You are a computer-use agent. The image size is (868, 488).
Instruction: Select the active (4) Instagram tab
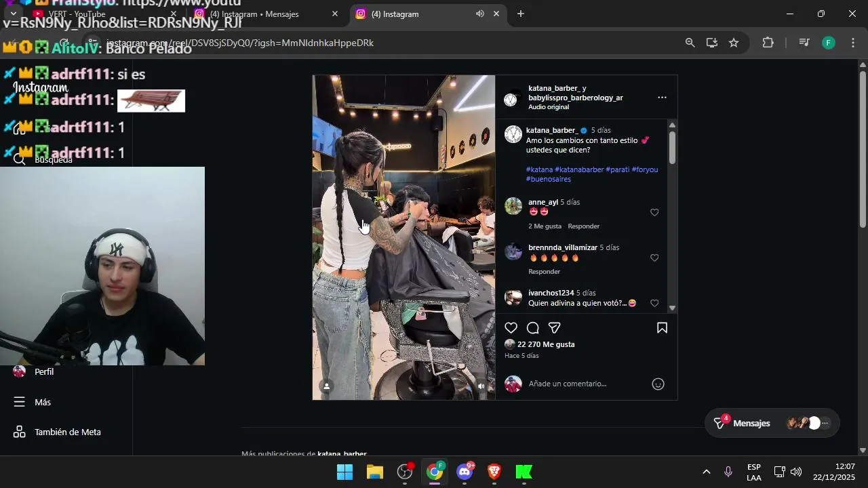coord(429,14)
